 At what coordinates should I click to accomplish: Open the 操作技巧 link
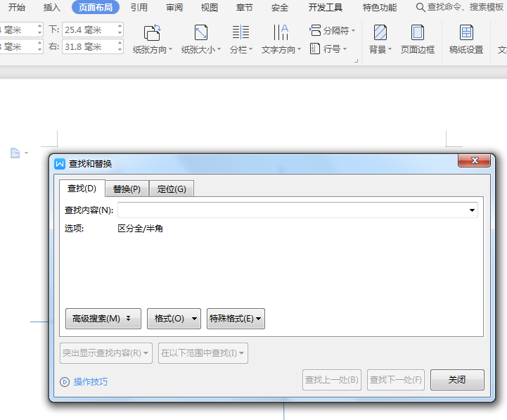[x=91, y=382]
